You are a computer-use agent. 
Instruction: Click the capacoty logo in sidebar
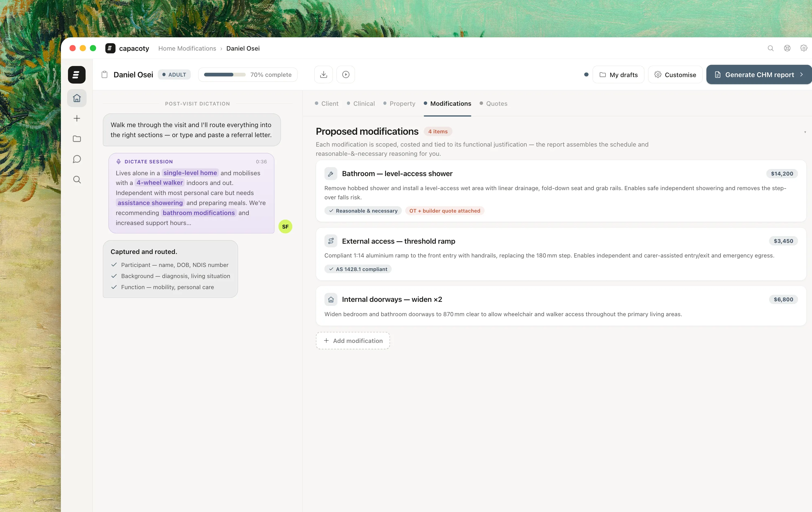coord(77,75)
